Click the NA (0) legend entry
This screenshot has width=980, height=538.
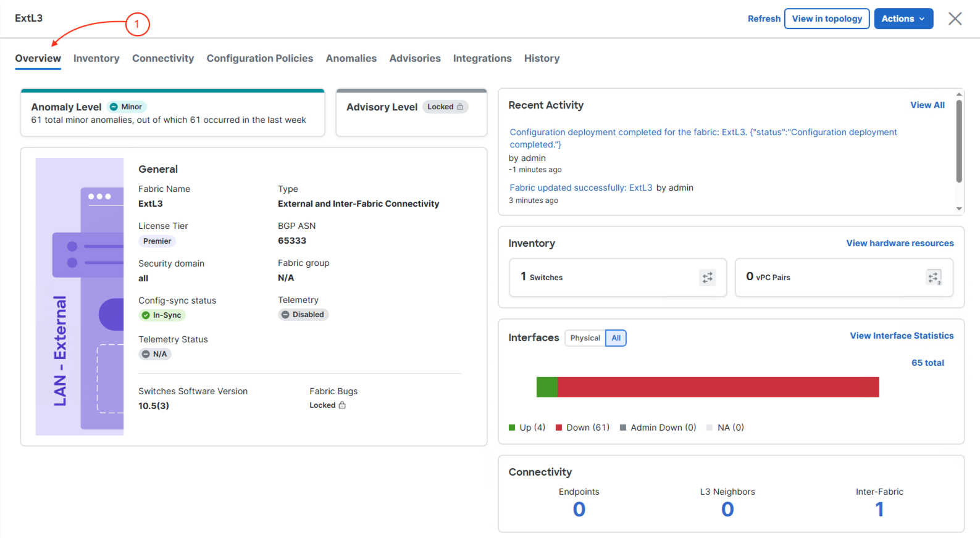(x=725, y=428)
